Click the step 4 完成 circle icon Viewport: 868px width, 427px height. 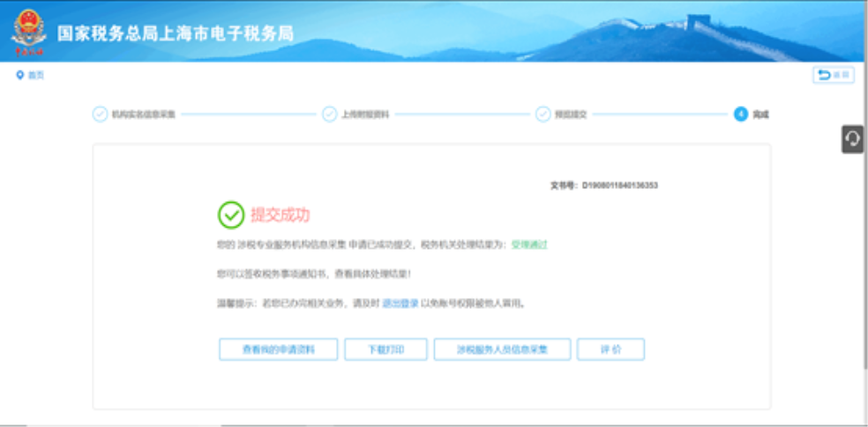pos(740,114)
